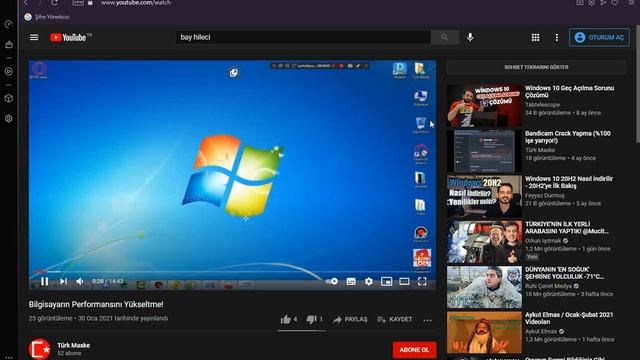Switch to the miniplayer
The height and width of the screenshot is (360, 640).
[387, 281]
